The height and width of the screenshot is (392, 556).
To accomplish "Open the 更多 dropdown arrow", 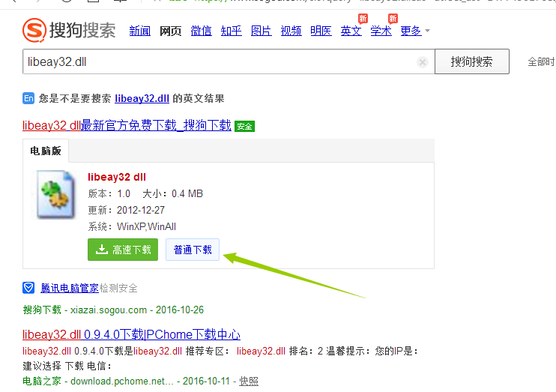I will (428, 31).
